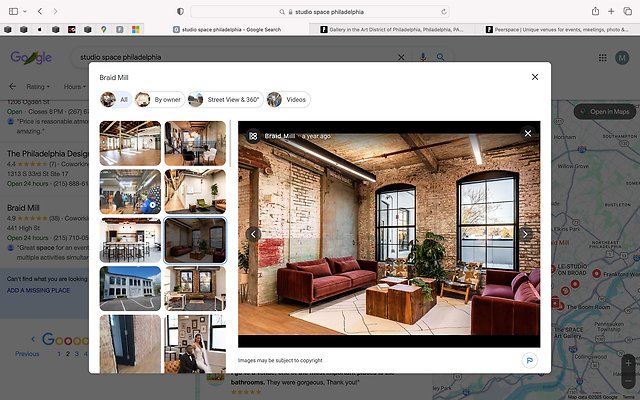
Task: Select the All photos filter chip
Action: click(116, 100)
